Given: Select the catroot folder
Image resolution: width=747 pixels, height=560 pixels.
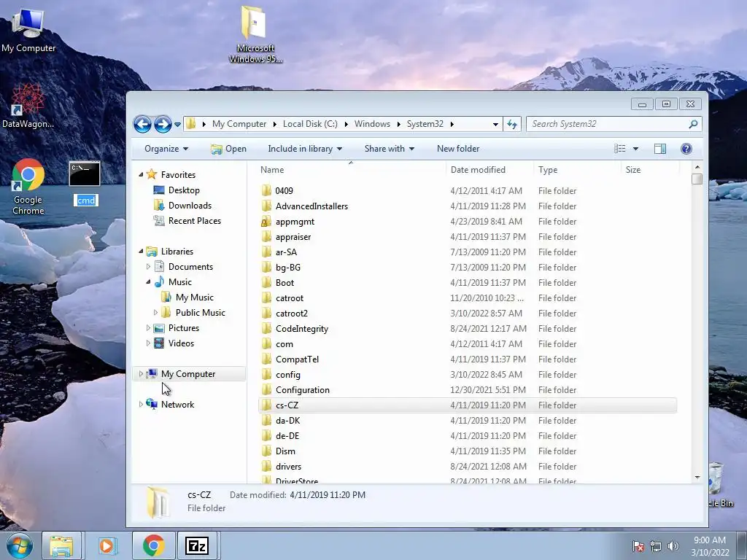Looking at the screenshot, I should [x=289, y=298].
